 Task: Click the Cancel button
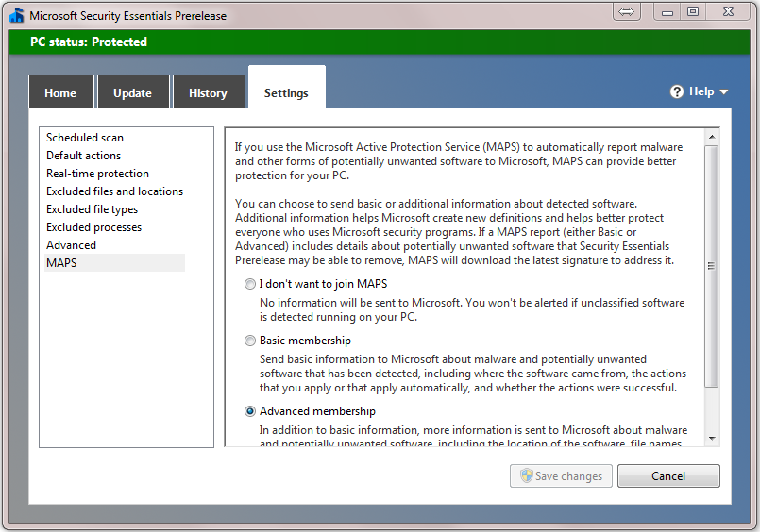pyautogui.click(x=668, y=475)
